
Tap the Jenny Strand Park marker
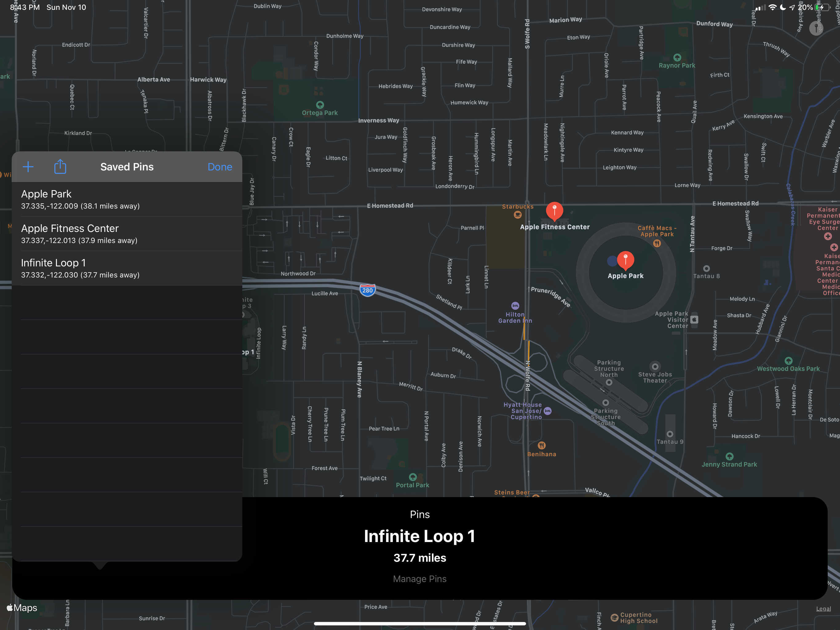730,457
